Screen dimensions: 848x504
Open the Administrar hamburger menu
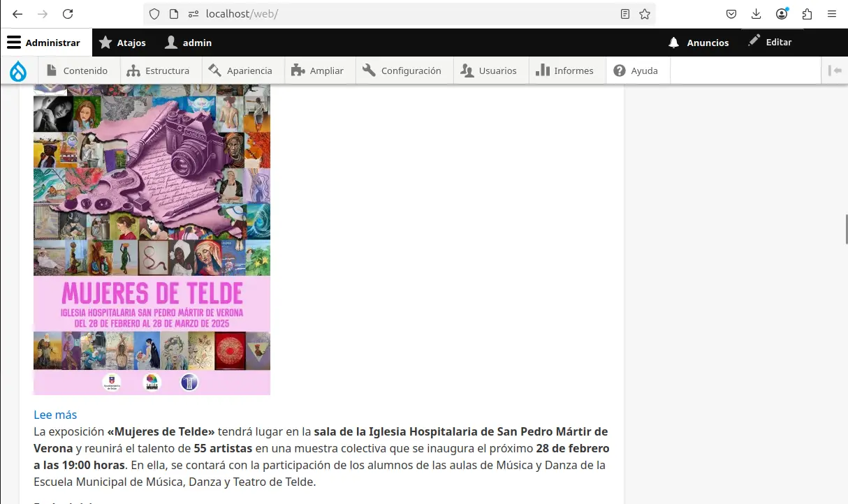coord(14,42)
